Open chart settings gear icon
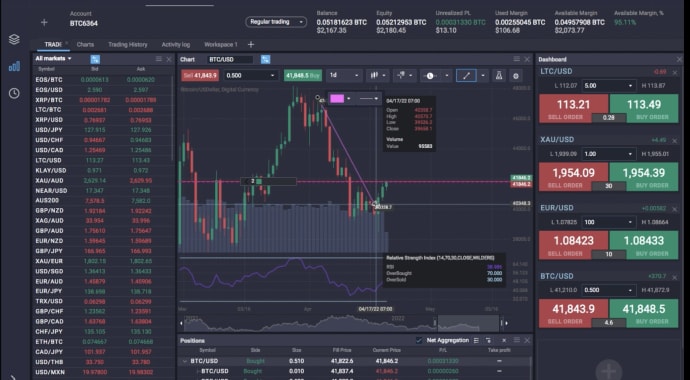The height and width of the screenshot is (380, 690). pos(516,76)
